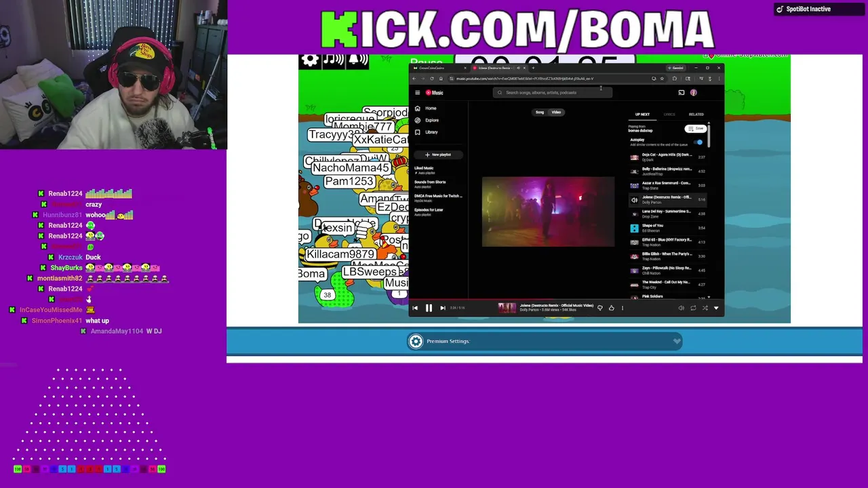Go back in the browser
868x488 pixels.
(x=414, y=79)
